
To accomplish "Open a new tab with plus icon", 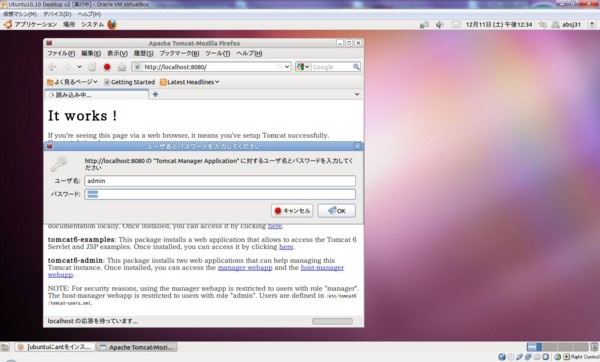I will point(155,94).
